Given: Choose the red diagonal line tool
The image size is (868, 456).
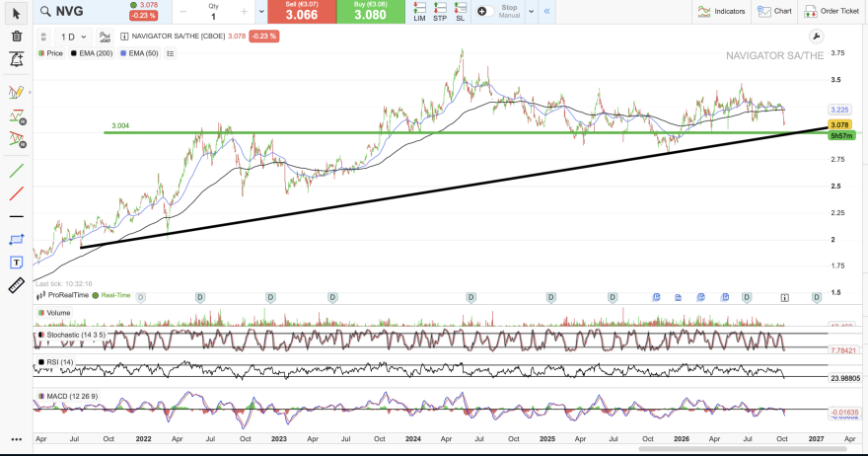Looking at the screenshot, I should click(x=17, y=193).
